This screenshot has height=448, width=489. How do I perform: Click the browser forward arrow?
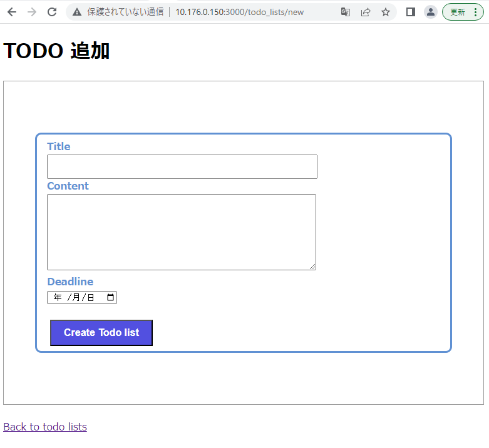[x=32, y=12]
